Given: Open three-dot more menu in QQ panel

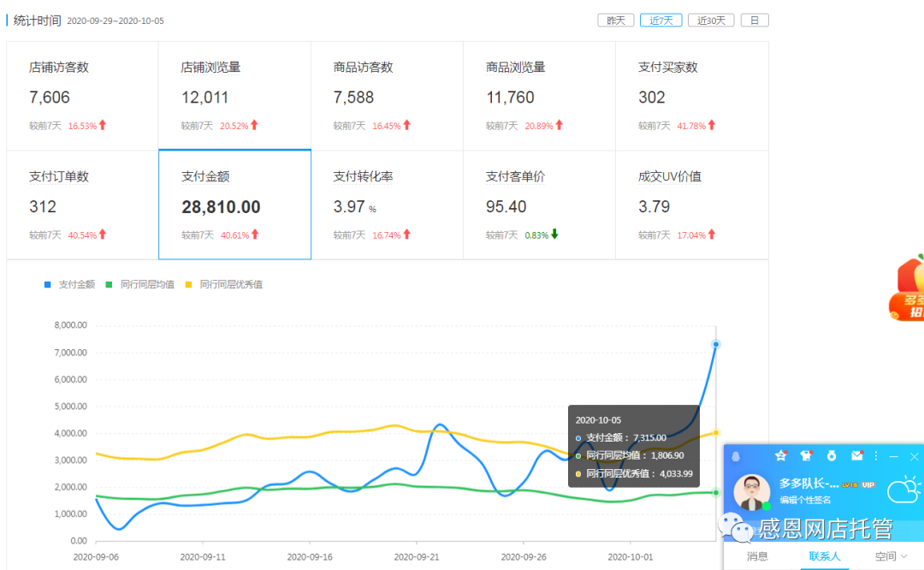Looking at the screenshot, I should pyautogui.click(x=876, y=455).
